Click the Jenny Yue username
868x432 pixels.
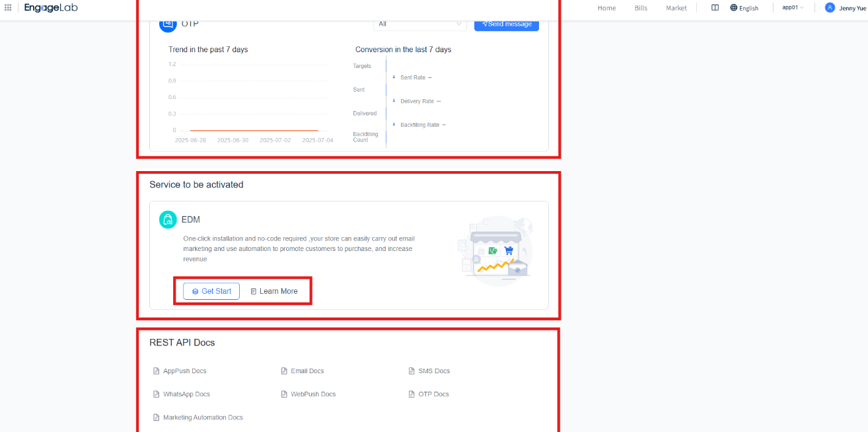coord(852,8)
